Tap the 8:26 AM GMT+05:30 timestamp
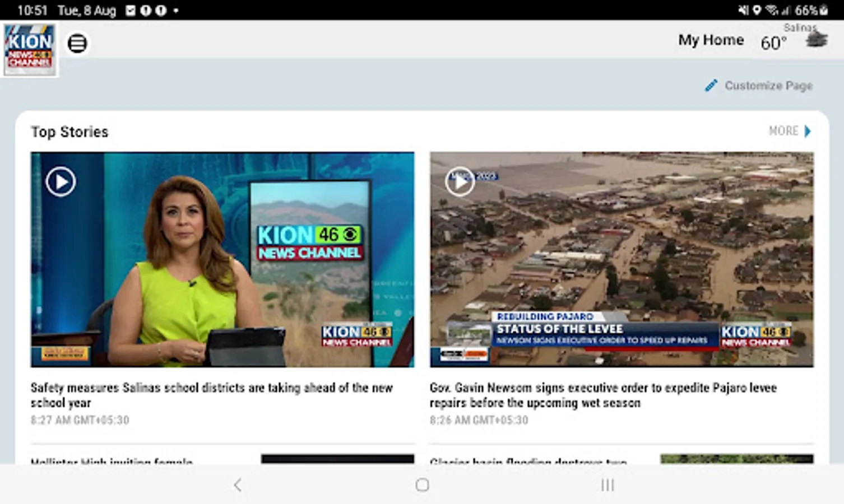Screen dimensions: 844x504 [x=479, y=420]
